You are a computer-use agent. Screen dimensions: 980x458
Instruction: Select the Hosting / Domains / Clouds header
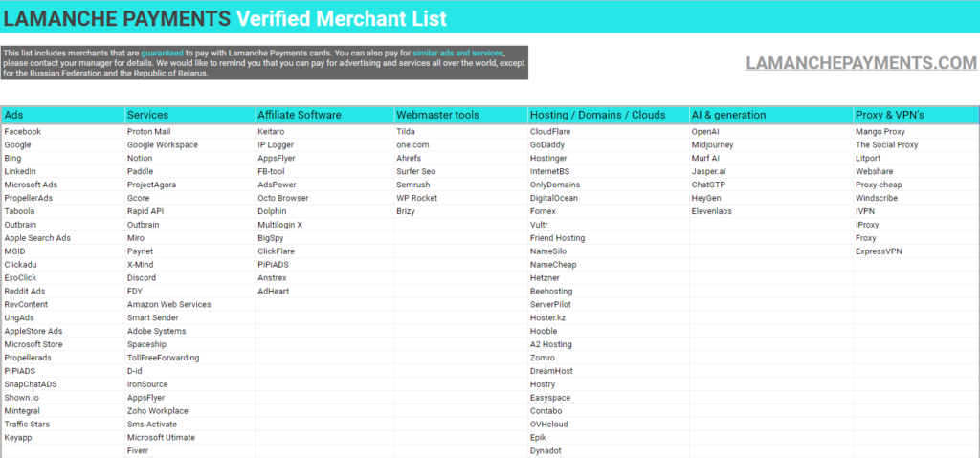click(x=608, y=115)
